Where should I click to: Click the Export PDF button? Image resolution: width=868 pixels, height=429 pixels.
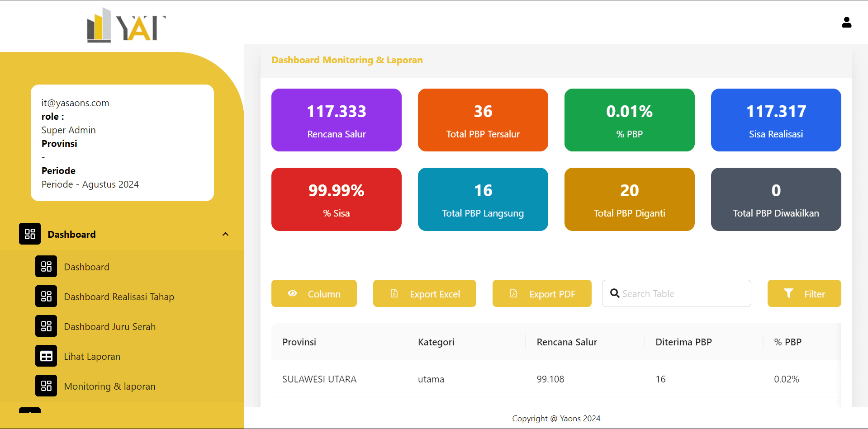(541, 293)
